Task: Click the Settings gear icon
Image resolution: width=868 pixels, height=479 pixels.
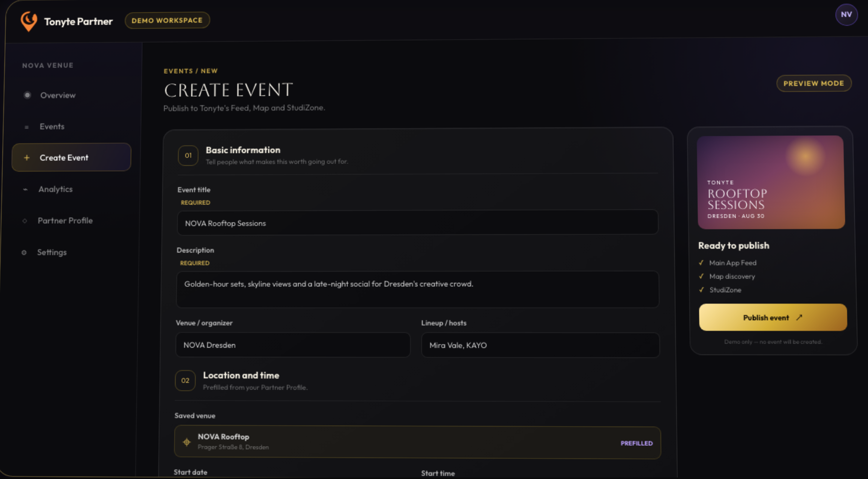Action: (x=24, y=252)
